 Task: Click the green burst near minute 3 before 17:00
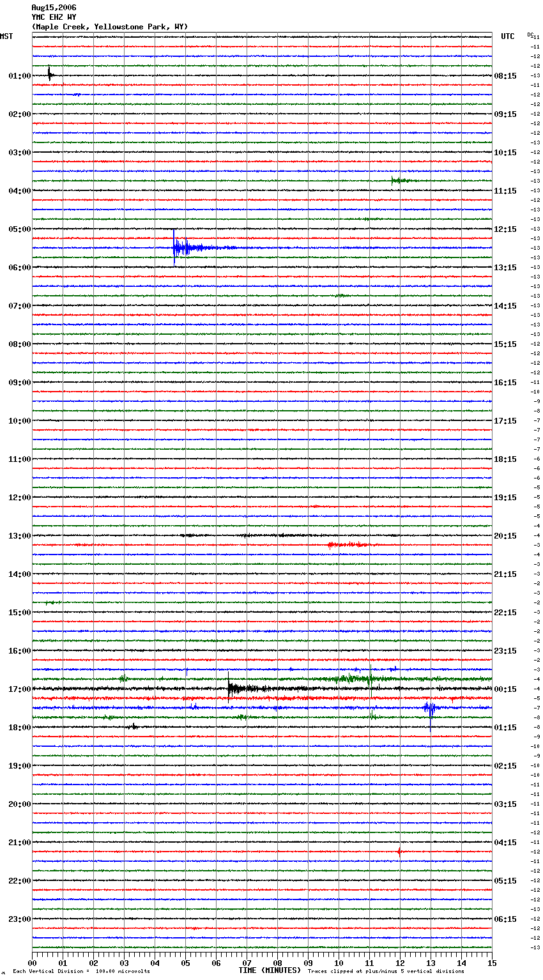click(123, 678)
